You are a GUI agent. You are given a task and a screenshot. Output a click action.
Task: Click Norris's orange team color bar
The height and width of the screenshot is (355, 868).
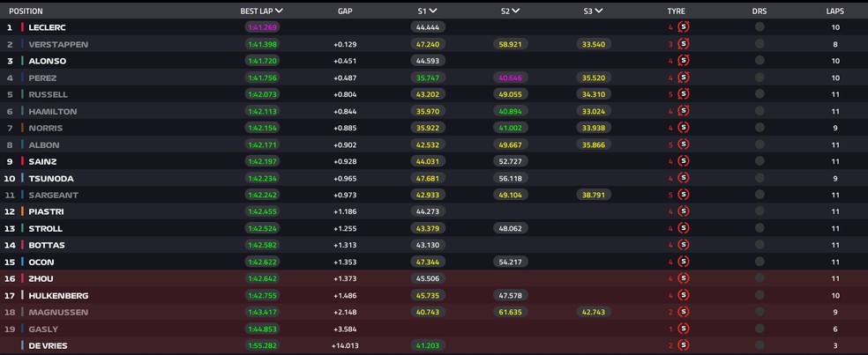22,128
